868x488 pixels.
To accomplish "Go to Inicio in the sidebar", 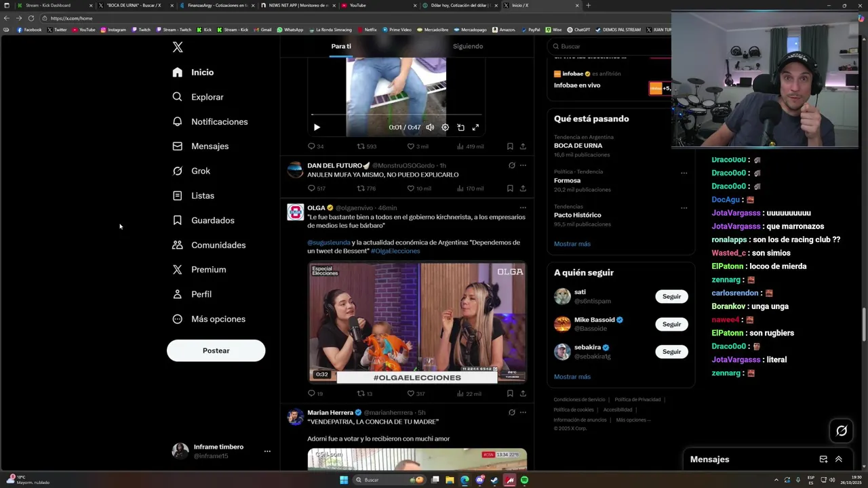I will [193, 73].
